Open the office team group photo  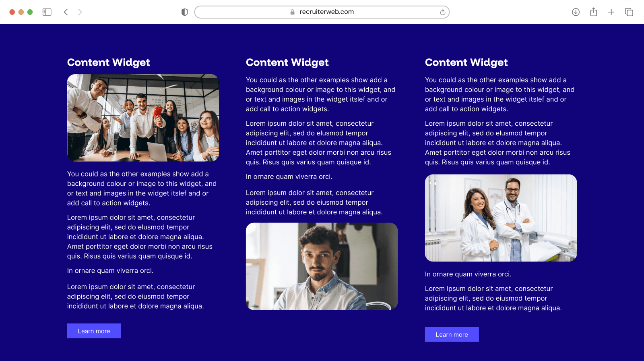click(143, 118)
